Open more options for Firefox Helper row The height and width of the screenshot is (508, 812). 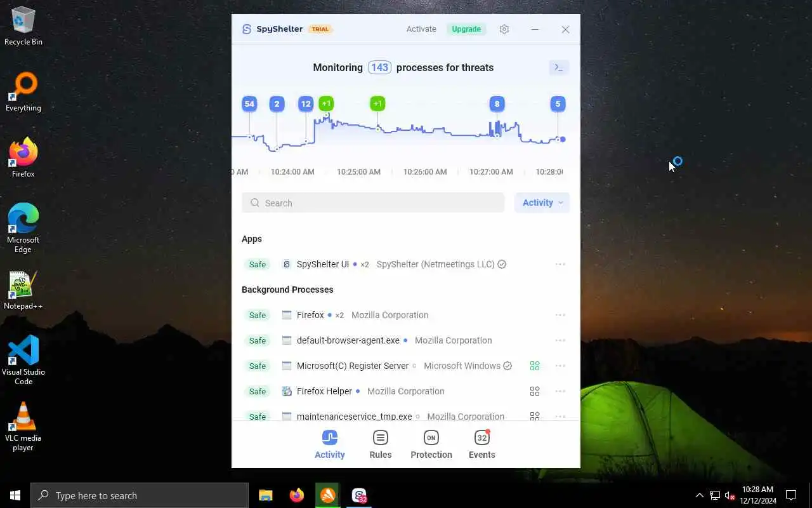560,391
